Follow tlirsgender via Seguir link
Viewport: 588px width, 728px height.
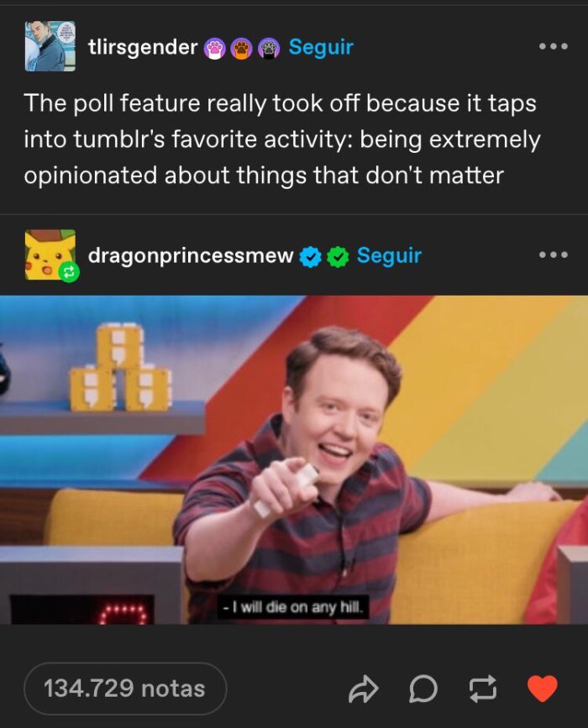(321, 47)
